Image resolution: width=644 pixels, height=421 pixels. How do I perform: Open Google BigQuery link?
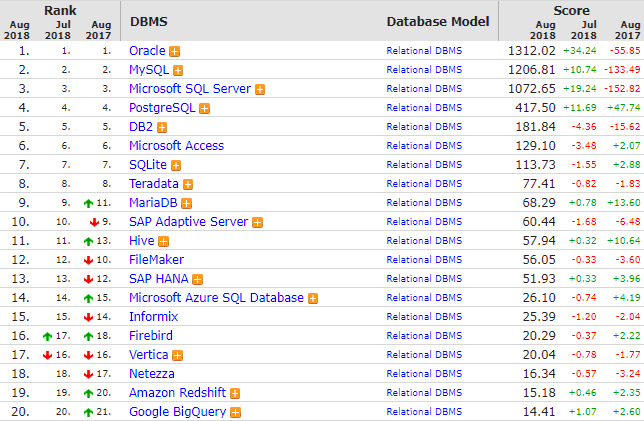[x=177, y=412]
